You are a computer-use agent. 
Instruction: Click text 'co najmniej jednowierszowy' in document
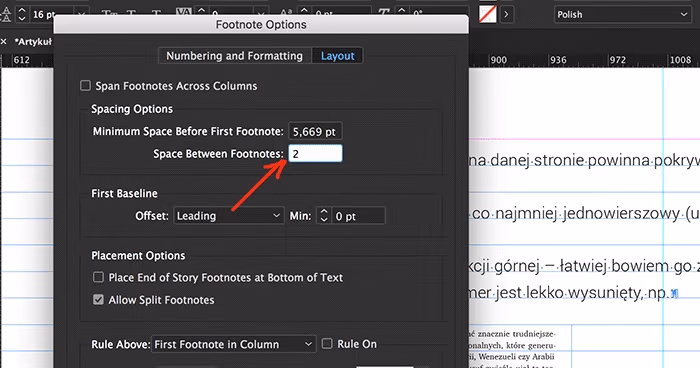coord(576,213)
